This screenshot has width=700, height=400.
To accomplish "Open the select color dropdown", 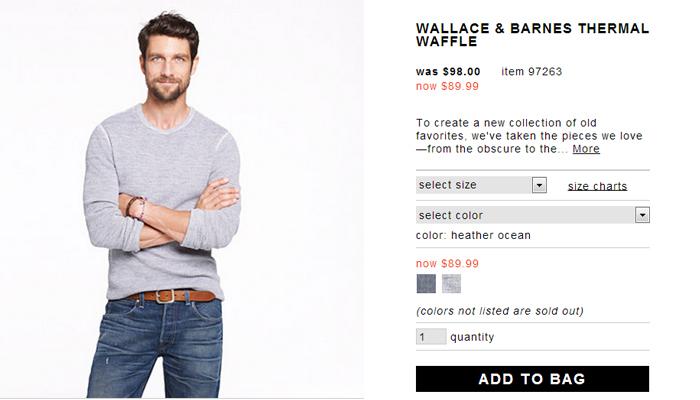I will pos(533,215).
